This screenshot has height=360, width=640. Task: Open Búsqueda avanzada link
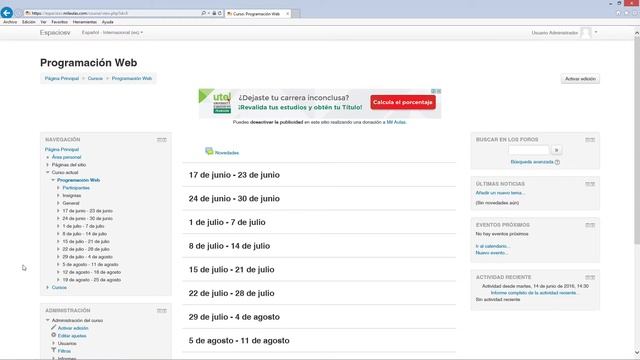click(x=532, y=162)
